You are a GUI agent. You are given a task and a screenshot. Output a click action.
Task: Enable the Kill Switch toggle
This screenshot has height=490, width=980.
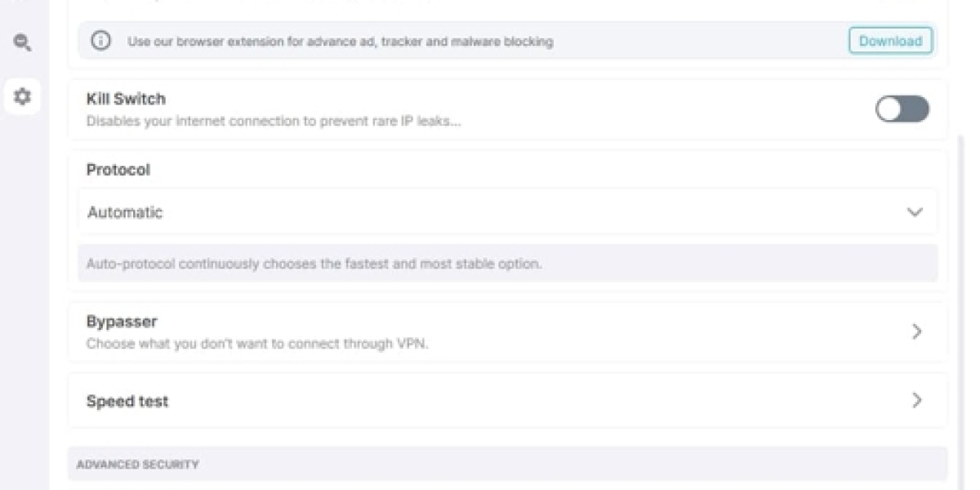click(x=902, y=109)
